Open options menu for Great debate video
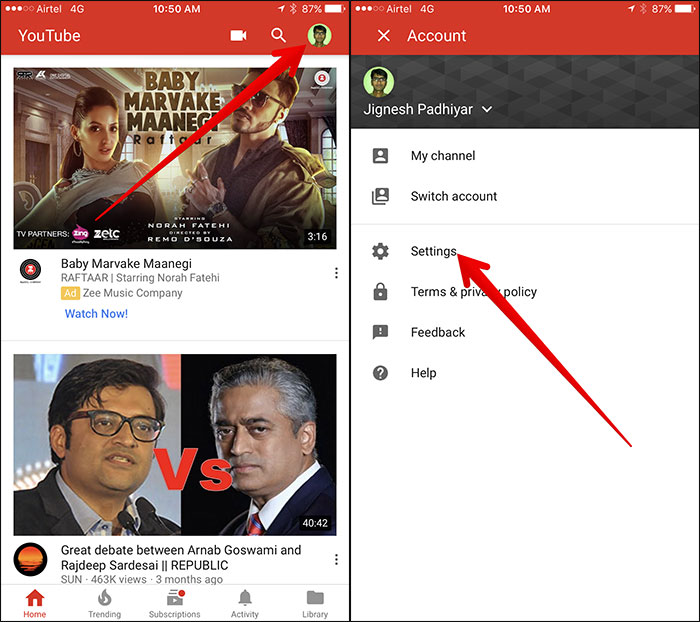 pyautogui.click(x=336, y=559)
